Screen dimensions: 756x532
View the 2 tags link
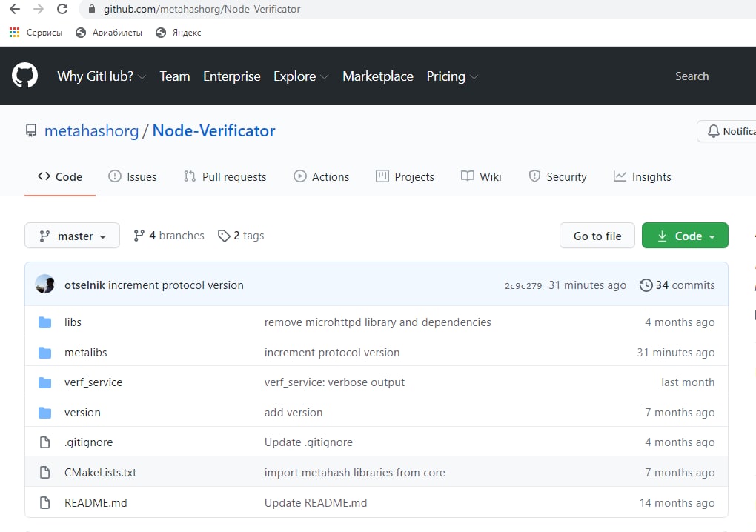pos(241,236)
